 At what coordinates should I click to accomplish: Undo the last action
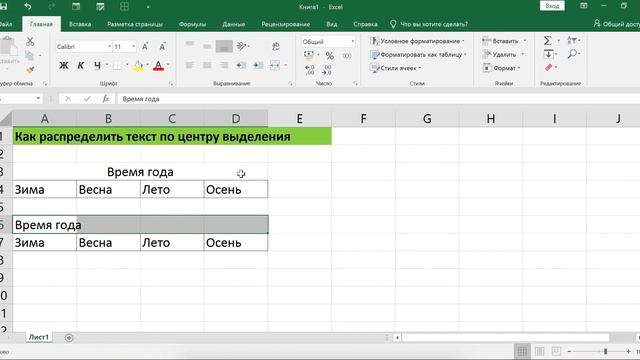[27, 7]
